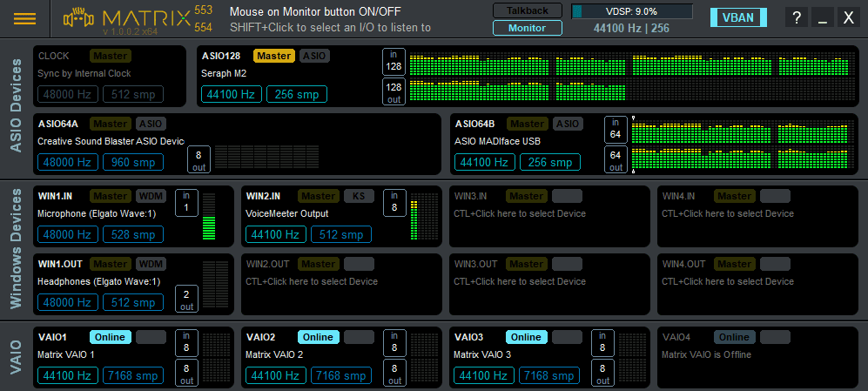
Task: Click the VDSP load indicator bar
Action: tap(631, 11)
